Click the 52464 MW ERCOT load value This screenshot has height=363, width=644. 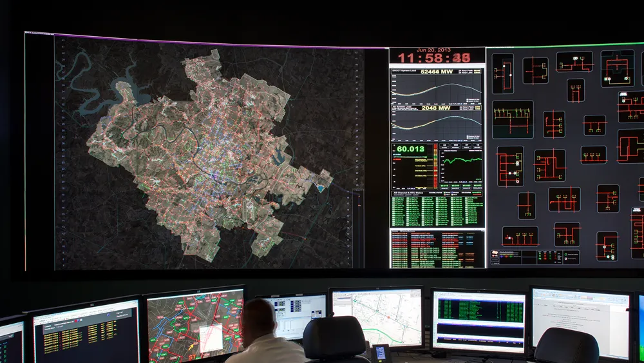pos(437,72)
